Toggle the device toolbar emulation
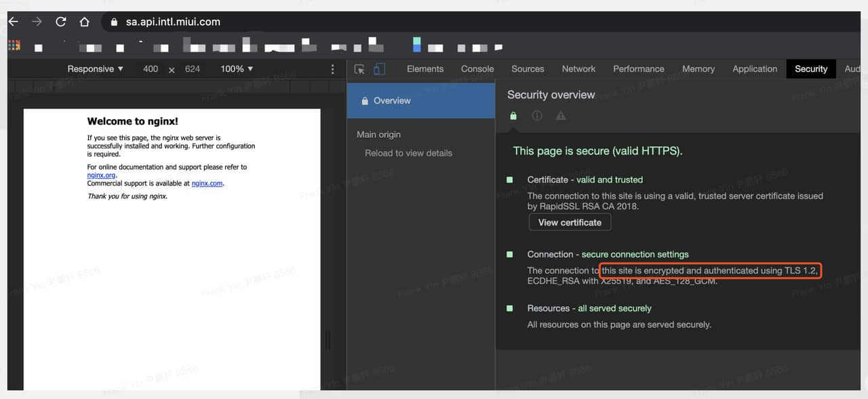The height and width of the screenshot is (399, 868). coord(379,69)
